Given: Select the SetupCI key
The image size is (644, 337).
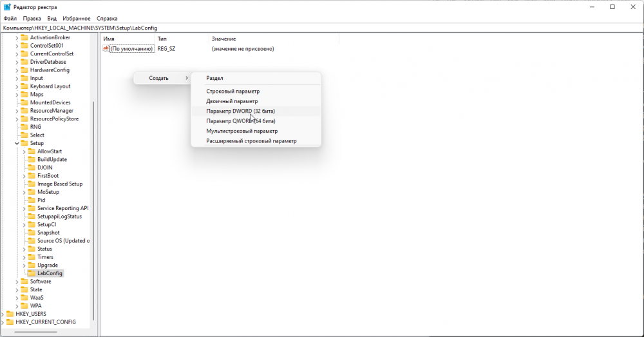Looking at the screenshot, I should point(47,224).
